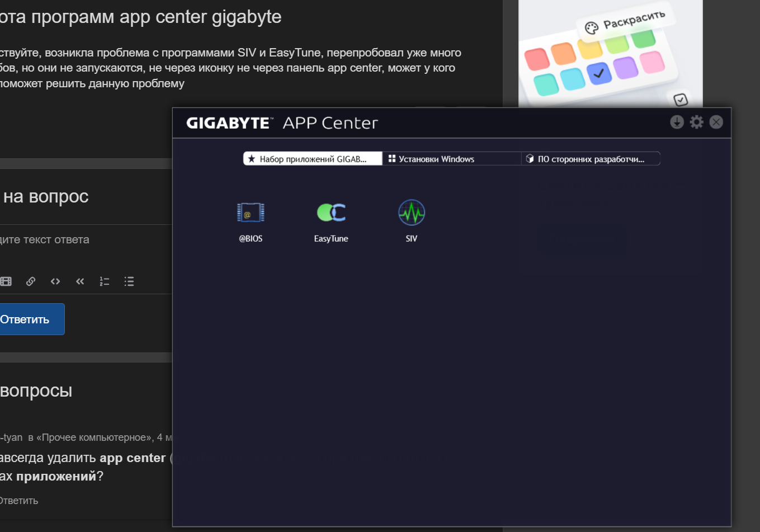Click the gray 'Ответить' link under related question
Viewport: 760px width, 532px height.
[19, 501]
